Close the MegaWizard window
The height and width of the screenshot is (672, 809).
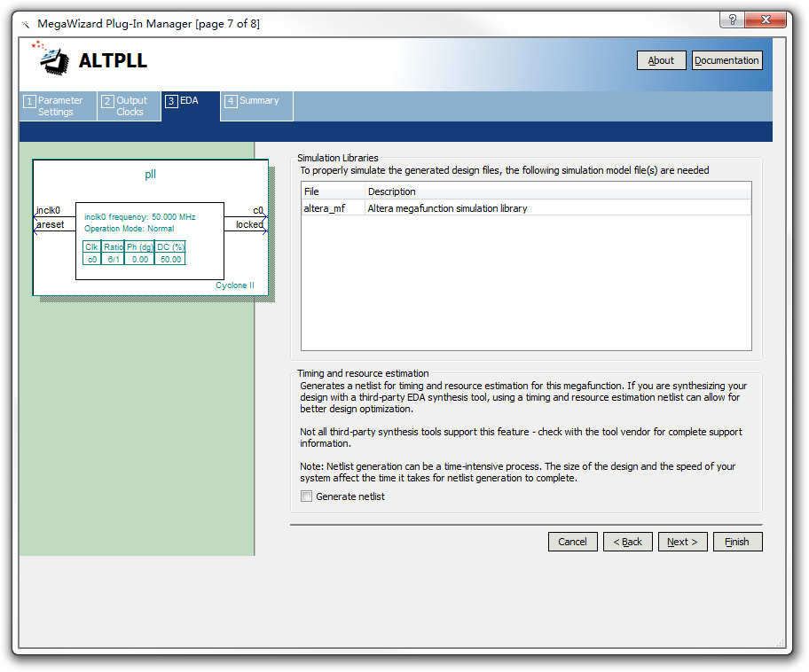coord(767,20)
